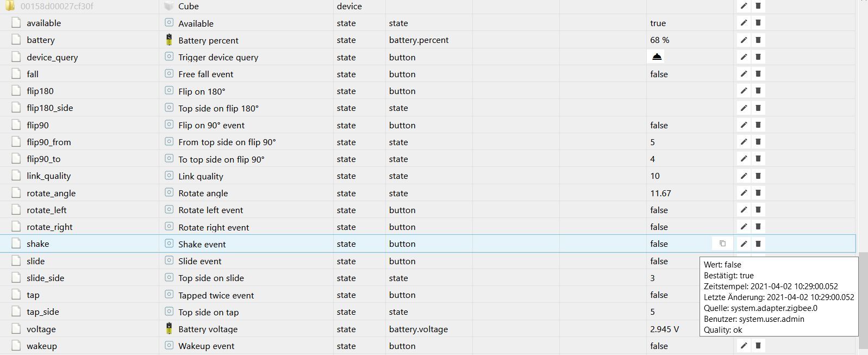Click the folder icon of 00158d00027cf30f

coord(10,6)
